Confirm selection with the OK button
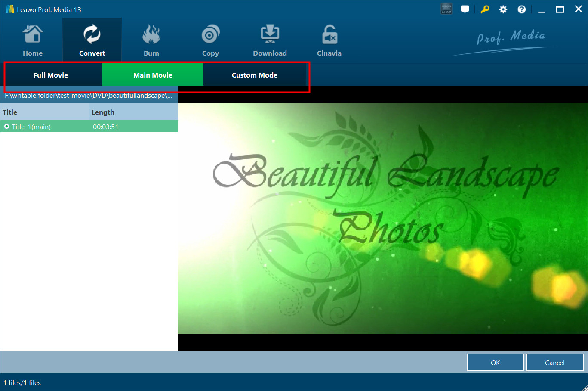This screenshot has width=588, height=391. coord(495,363)
